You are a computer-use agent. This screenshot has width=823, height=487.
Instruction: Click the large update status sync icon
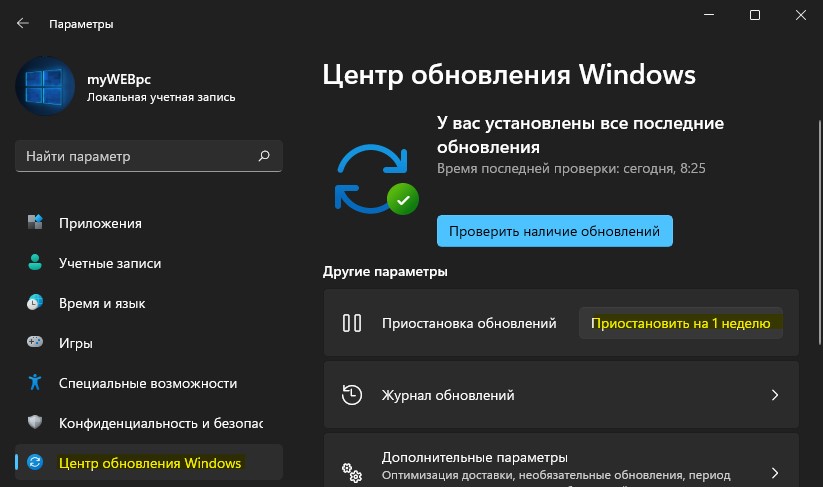(x=376, y=179)
